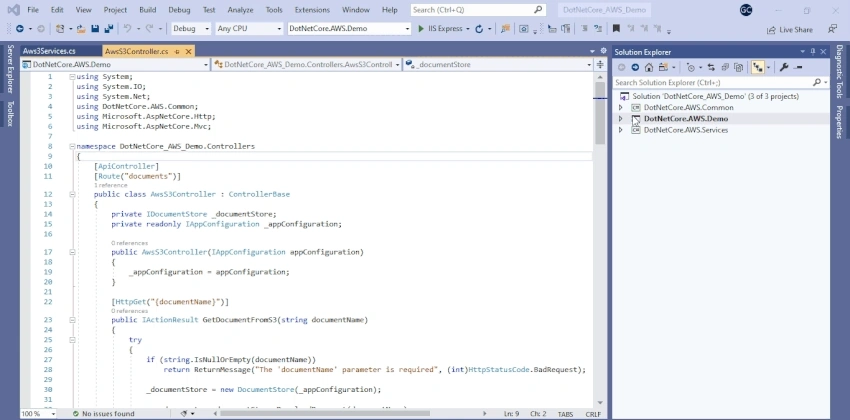Click Show All Files icon

click(738, 67)
